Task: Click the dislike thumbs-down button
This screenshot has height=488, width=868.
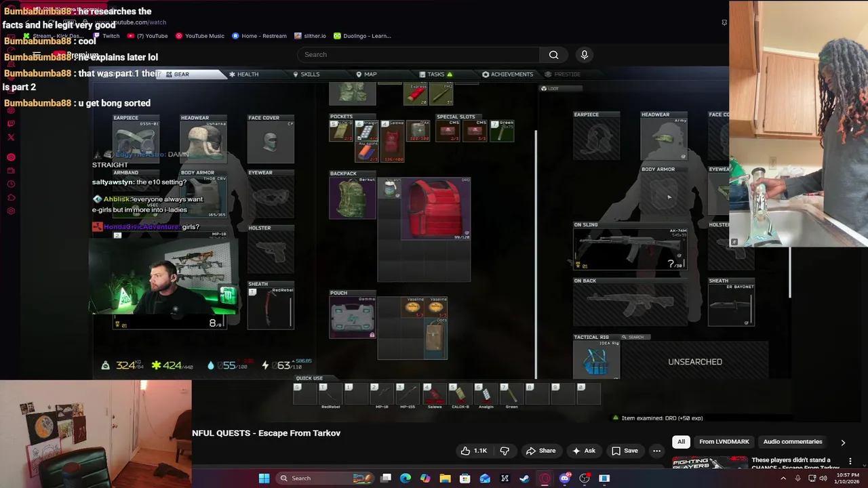Action: pos(505,451)
